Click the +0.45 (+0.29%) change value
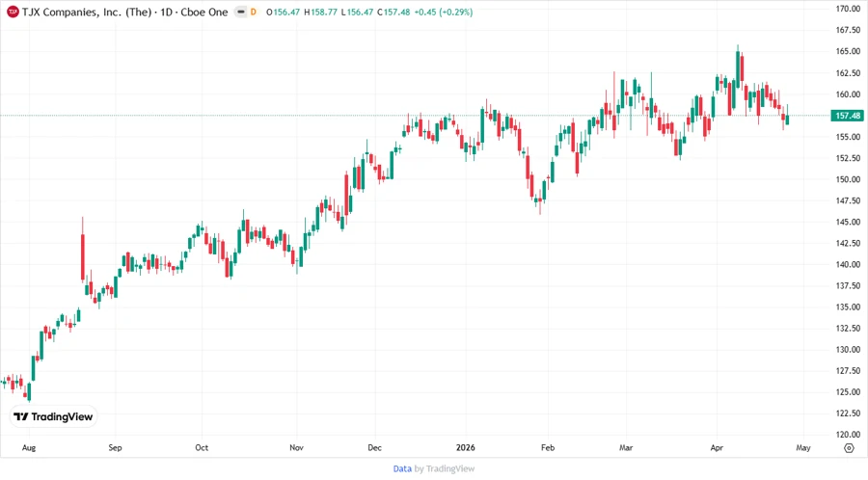Screen dimensions: 868x480 [x=444, y=12]
